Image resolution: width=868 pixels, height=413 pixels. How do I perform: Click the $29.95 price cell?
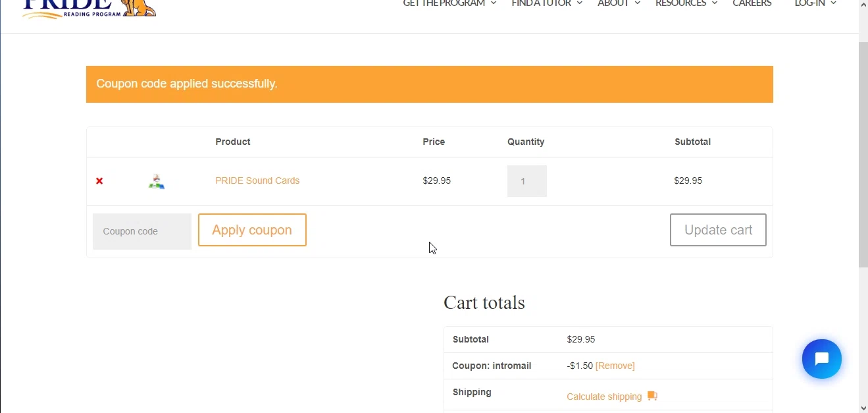pos(437,180)
